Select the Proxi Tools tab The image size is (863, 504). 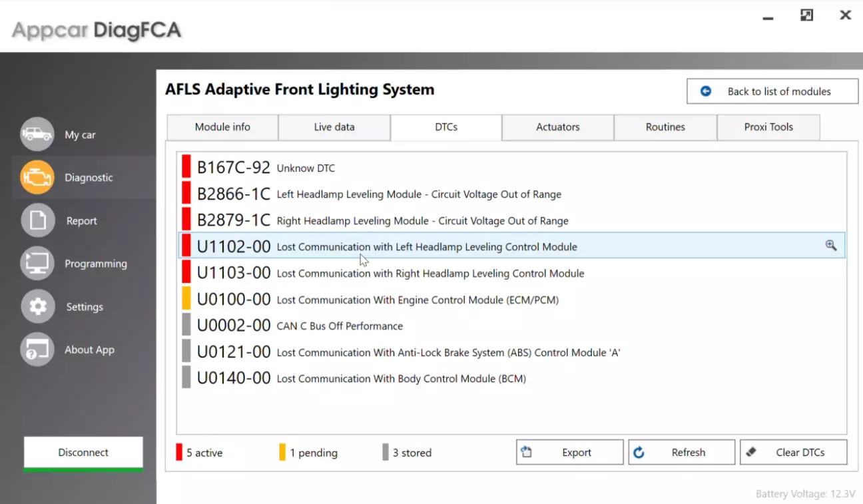tap(768, 127)
